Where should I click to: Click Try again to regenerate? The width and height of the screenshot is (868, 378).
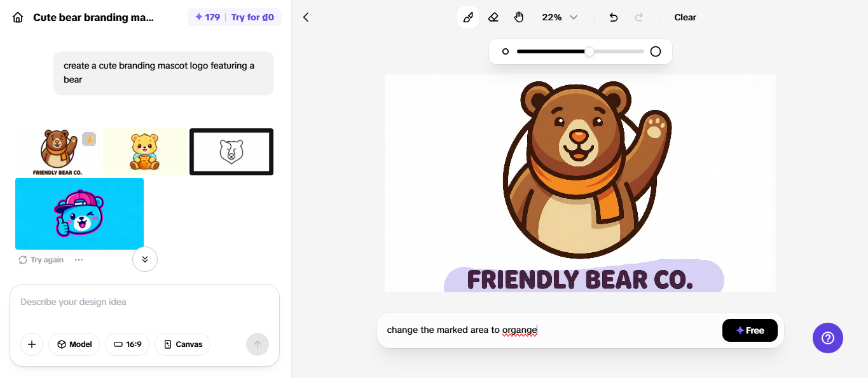point(41,260)
